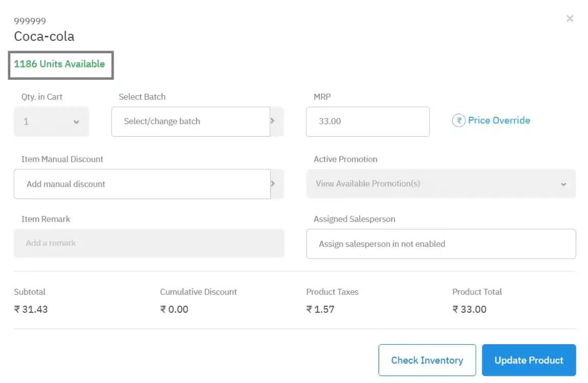Click the Active Promotion label
Viewport: 588px width, 383px height.
click(345, 159)
